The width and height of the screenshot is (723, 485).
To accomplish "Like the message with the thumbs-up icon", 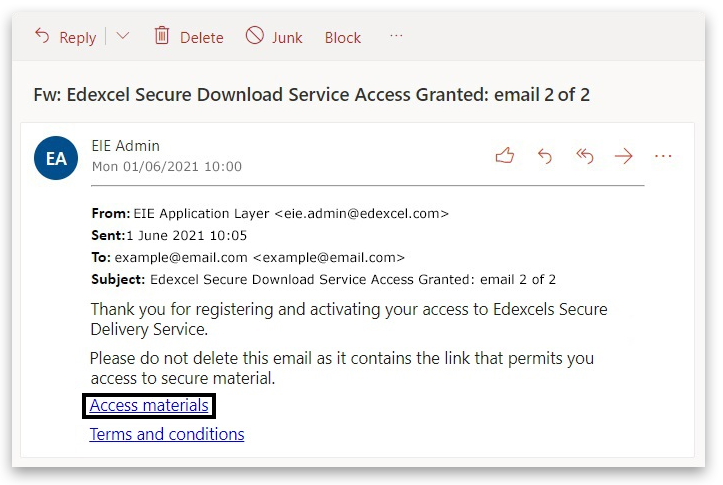I will click(505, 155).
